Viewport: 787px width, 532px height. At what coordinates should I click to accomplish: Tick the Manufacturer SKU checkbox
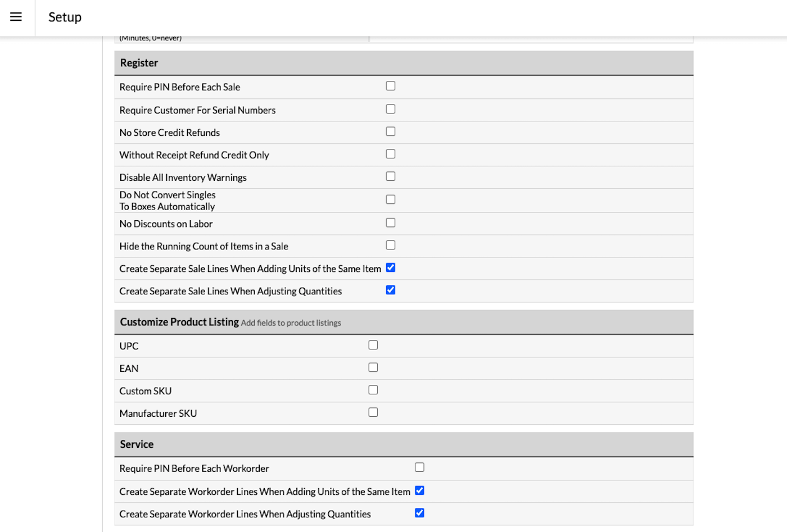373,412
